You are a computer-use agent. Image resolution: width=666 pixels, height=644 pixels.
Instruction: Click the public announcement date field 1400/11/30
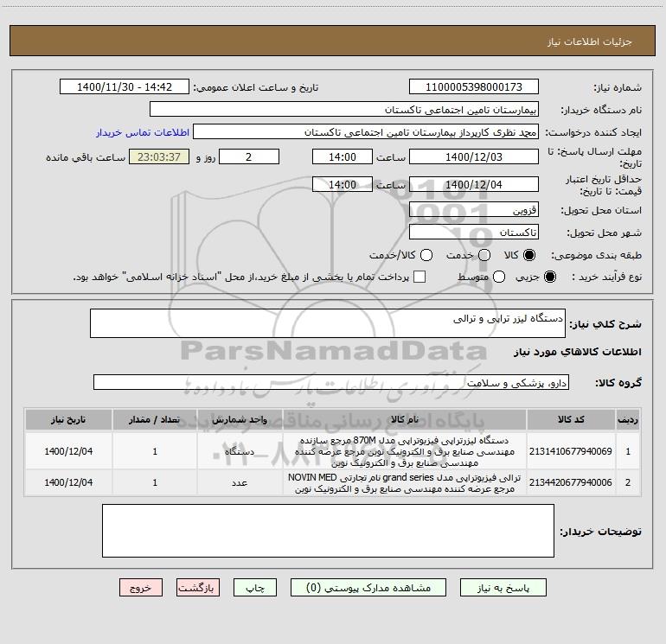point(125,86)
